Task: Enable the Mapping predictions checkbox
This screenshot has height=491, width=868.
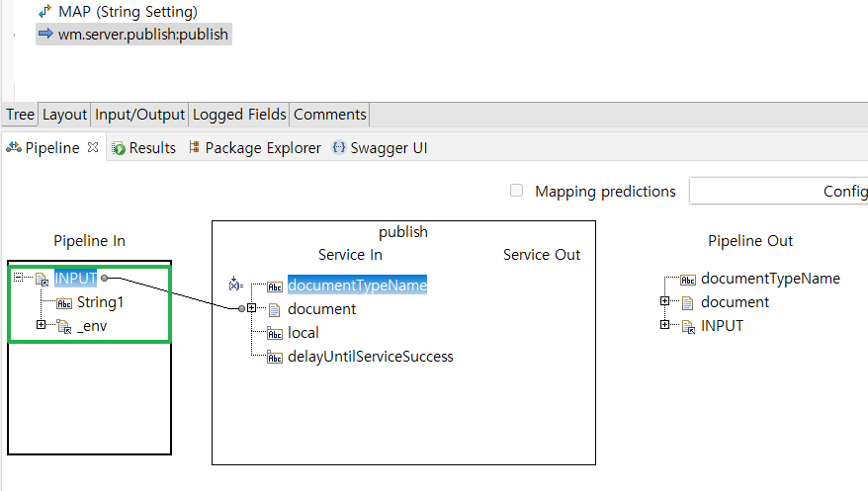Action: (x=516, y=191)
